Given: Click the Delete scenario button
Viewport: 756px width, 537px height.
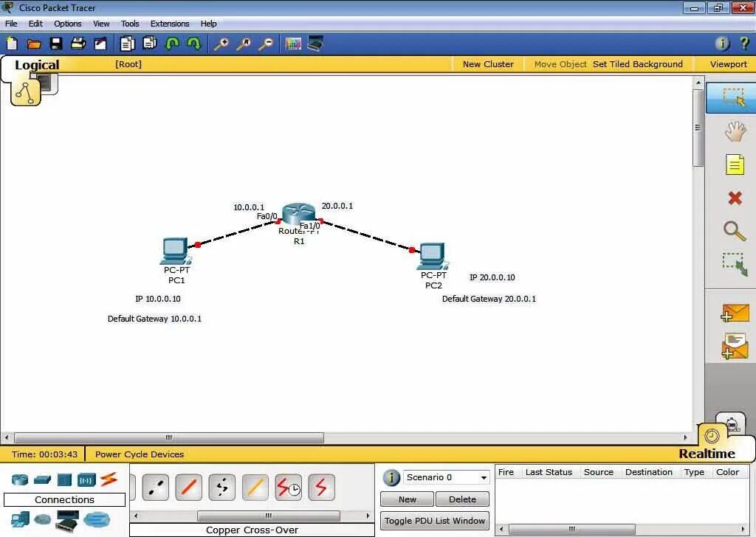Looking at the screenshot, I should pos(462,499).
